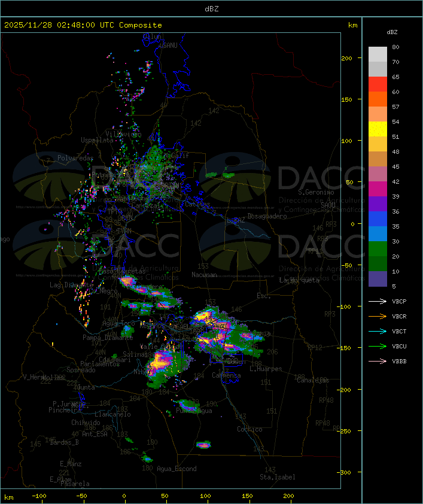Click the Pincheira map label

click(x=65, y=410)
